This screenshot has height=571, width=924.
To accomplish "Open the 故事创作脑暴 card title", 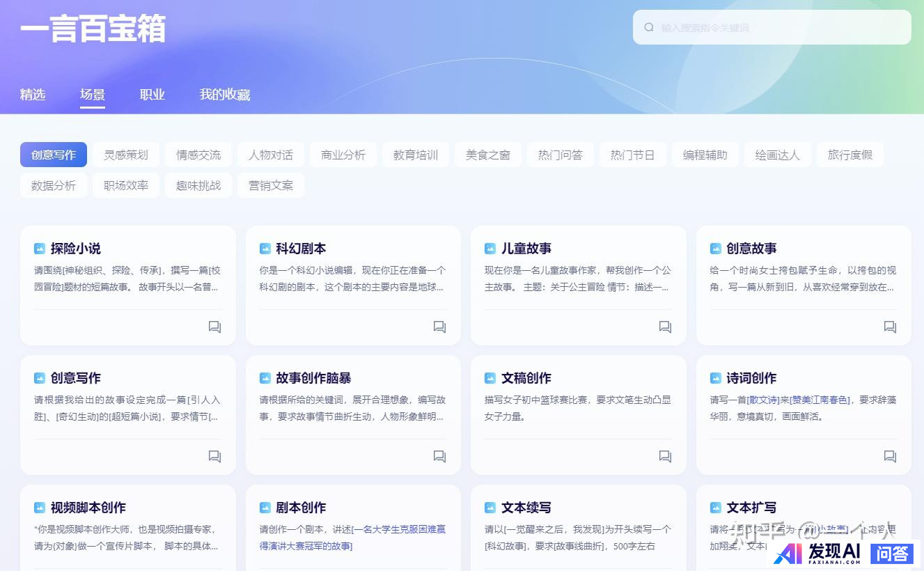I will [x=313, y=378].
